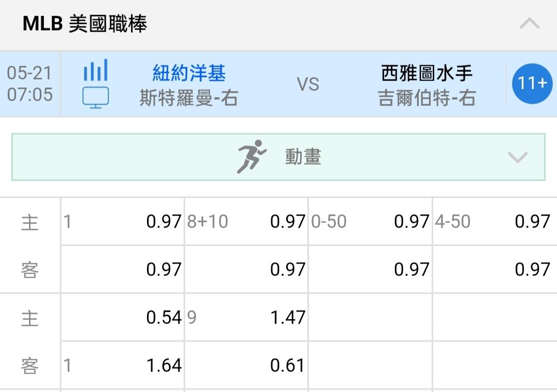Open the match statistics bar-chart icon
The width and height of the screenshot is (557, 392).
[95, 70]
